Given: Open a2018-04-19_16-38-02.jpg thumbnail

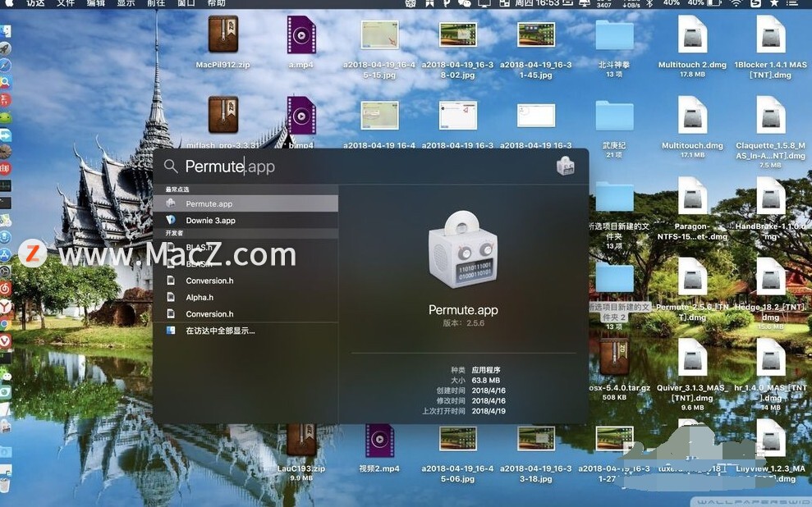Looking at the screenshot, I should pos(458,34).
